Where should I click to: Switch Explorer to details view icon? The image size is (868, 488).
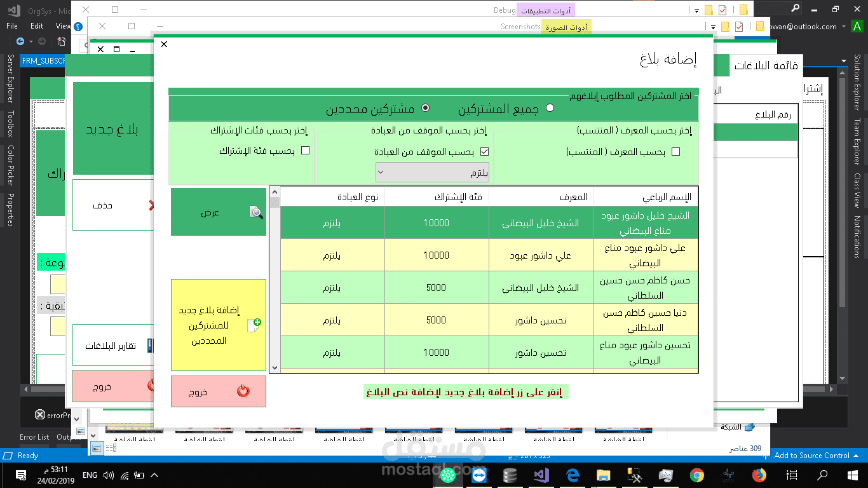coord(111,448)
